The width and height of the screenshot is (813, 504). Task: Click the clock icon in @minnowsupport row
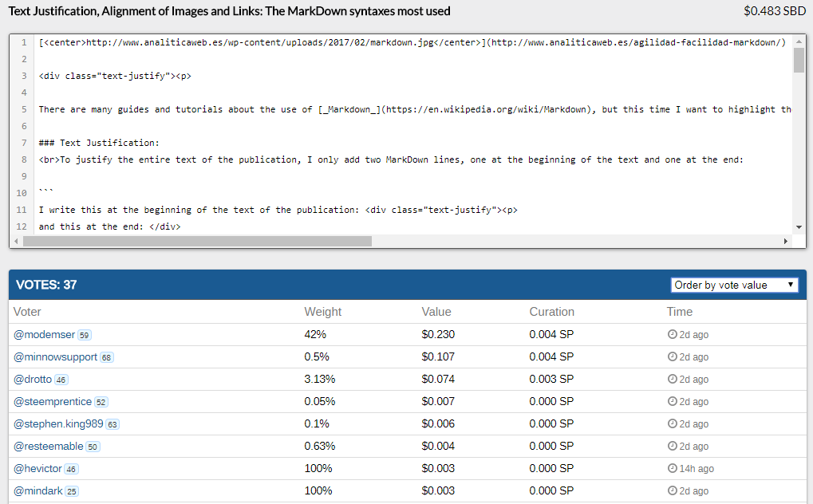[672, 356]
